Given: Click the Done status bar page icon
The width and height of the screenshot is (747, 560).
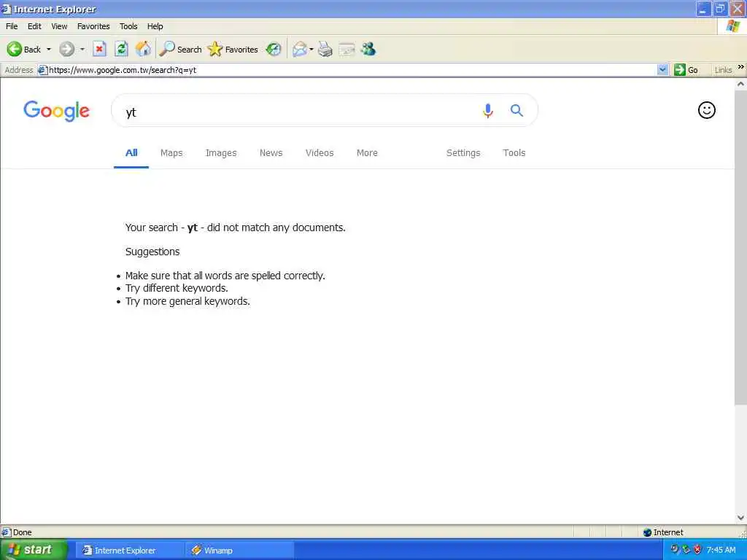Looking at the screenshot, I should click(x=6, y=532).
